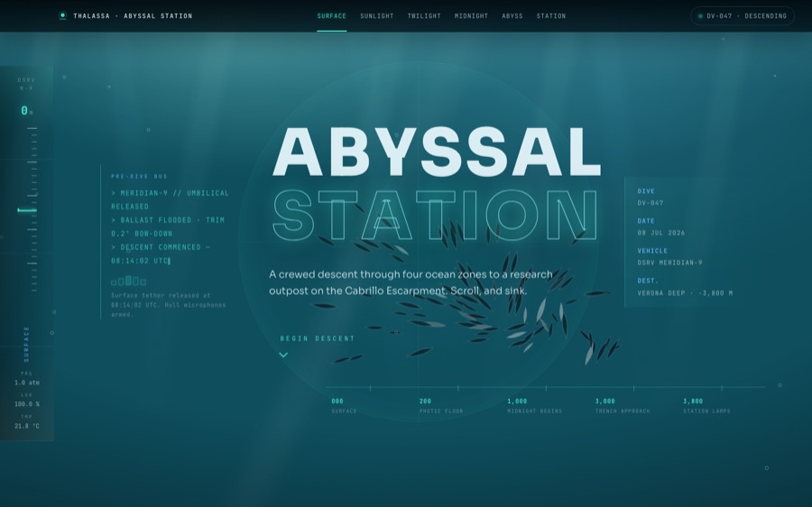Click the 1,000 Midnight Begins timeline marker
This screenshot has width=812, height=507.
point(534,405)
